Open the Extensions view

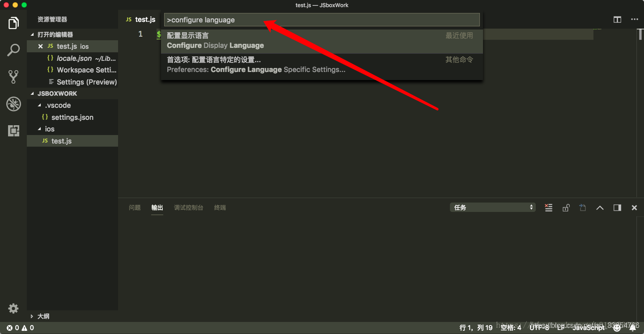[13, 131]
